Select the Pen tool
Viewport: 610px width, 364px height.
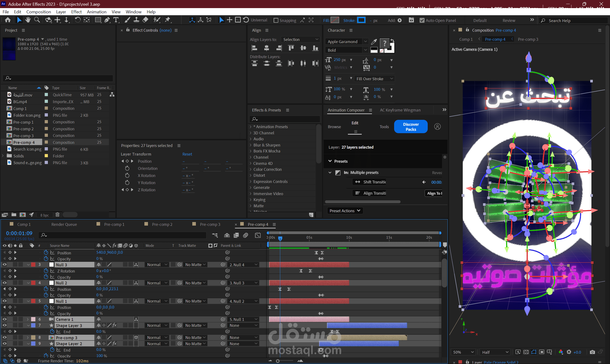107,20
